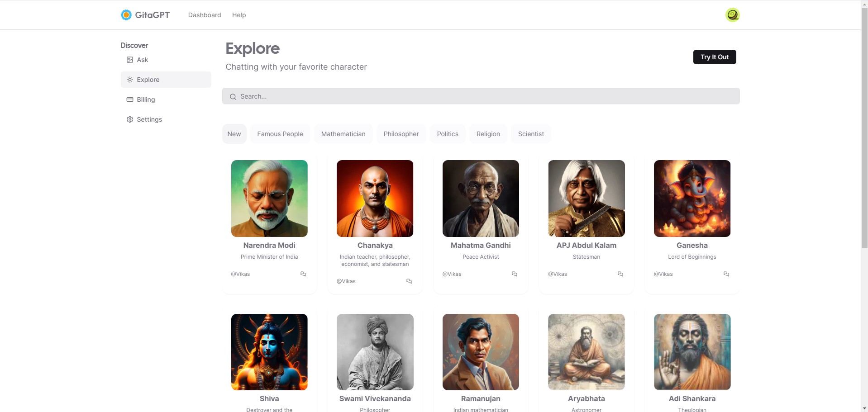Click the chat icon on APJ Abdul Kalam card
Viewport: 868px width, 412px height.
click(x=620, y=274)
